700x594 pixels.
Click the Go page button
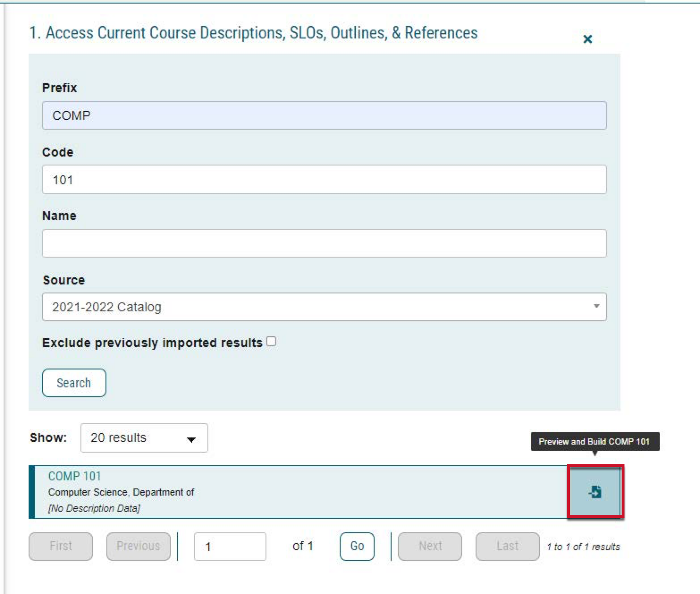coord(357,546)
